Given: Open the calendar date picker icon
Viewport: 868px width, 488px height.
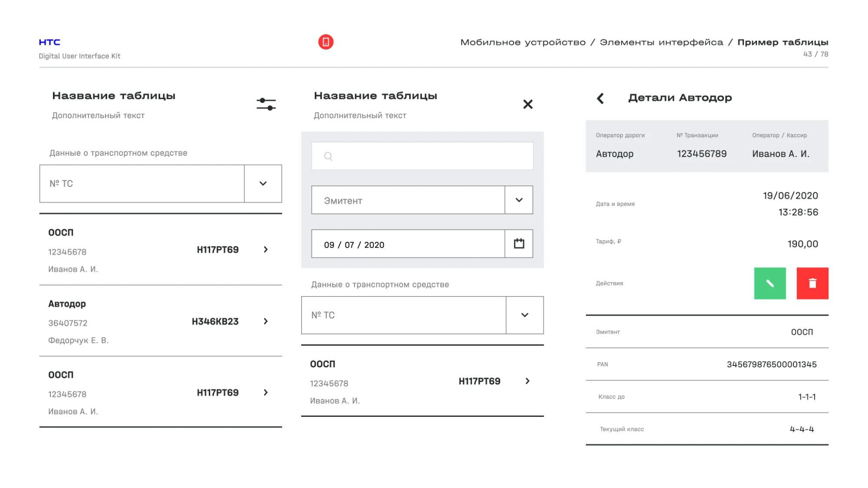Looking at the screenshot, I should tap(519, 244).
